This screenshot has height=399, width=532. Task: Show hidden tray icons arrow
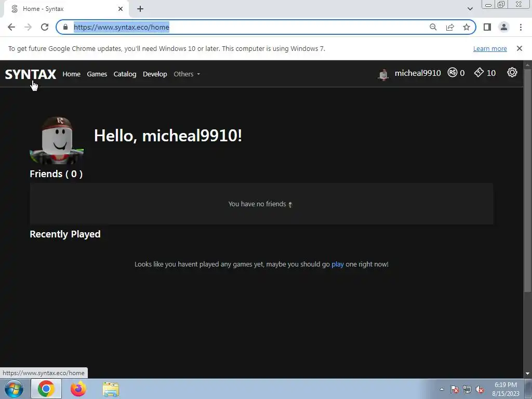[442, 389]
